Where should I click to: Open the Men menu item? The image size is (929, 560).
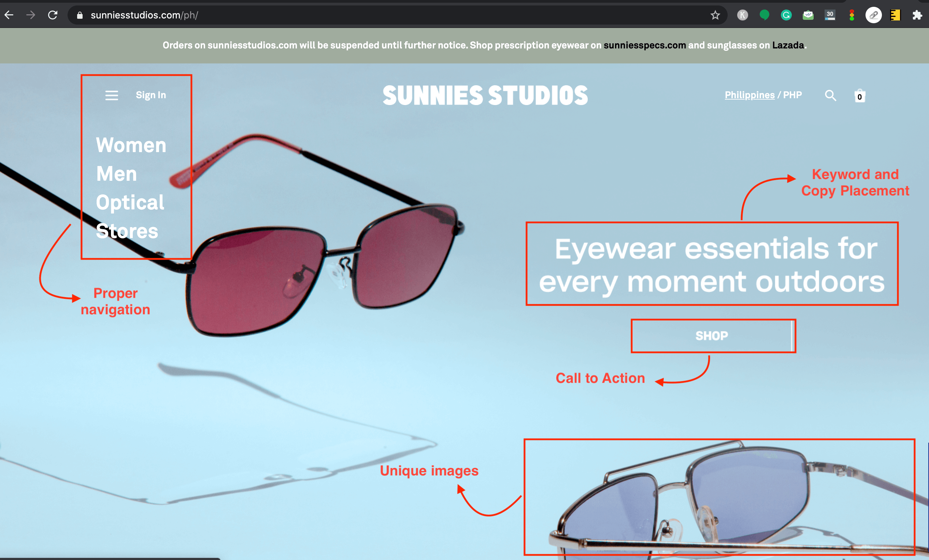point(116,174)
